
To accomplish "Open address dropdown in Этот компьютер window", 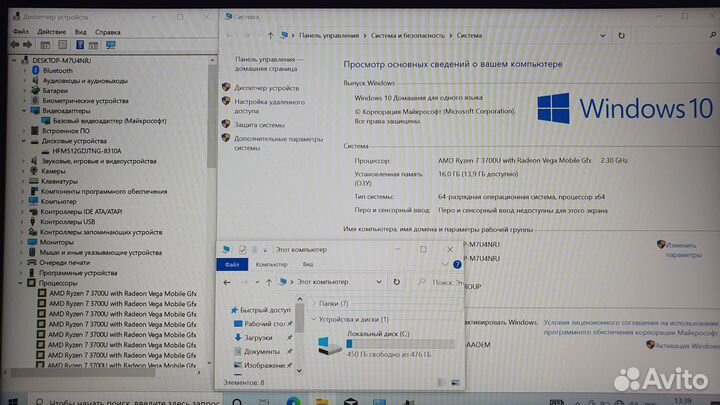I will 379,282.
